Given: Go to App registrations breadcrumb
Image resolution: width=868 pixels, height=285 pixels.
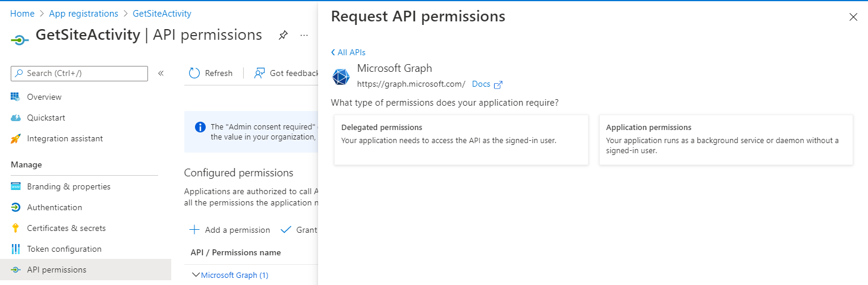Looking at the screenshot, I should [84, 13].
